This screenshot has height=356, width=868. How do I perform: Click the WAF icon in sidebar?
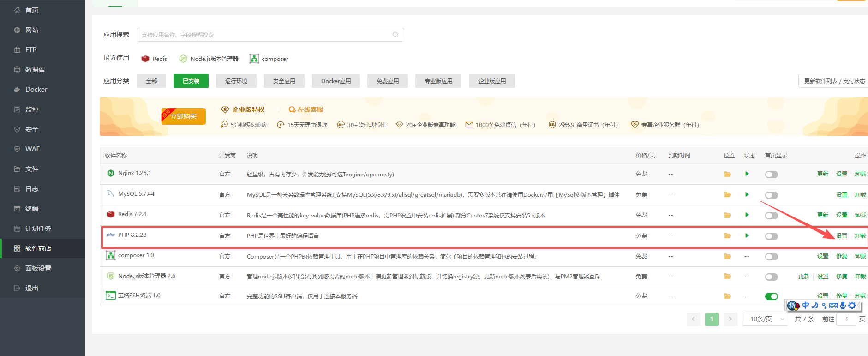click(17, 149)
